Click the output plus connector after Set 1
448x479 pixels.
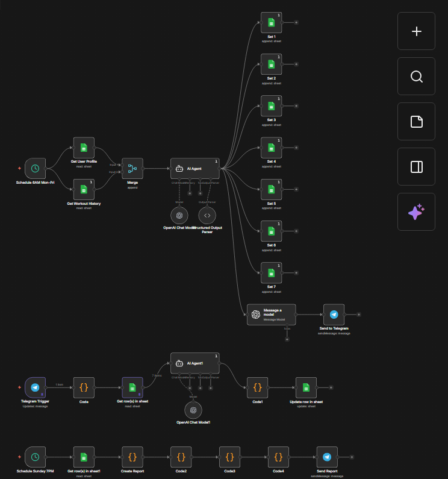tap(296, 22)
